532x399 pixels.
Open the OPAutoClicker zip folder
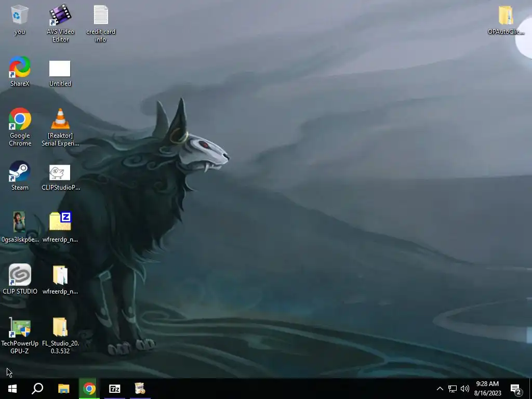click(506, 20)
